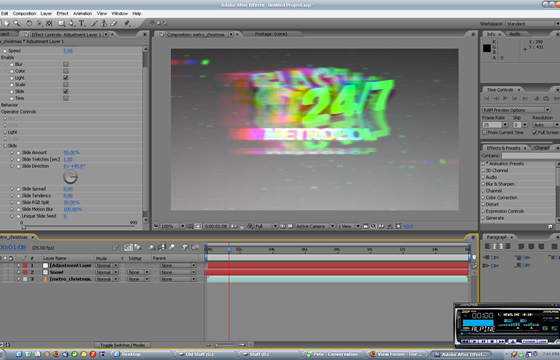Viewport: 560px width, 360px height.
Task: Select the Brush tool
Action: (x=94, y=23)
